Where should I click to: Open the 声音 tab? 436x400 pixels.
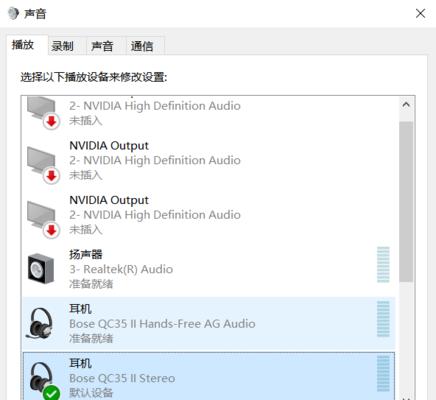pos(102,46)
